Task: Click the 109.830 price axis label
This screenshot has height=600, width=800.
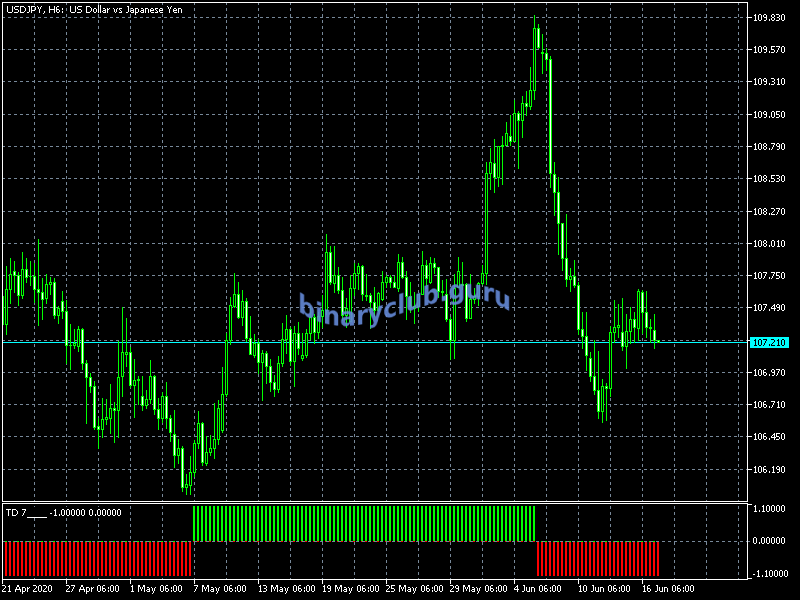Action: coord(768,18)
